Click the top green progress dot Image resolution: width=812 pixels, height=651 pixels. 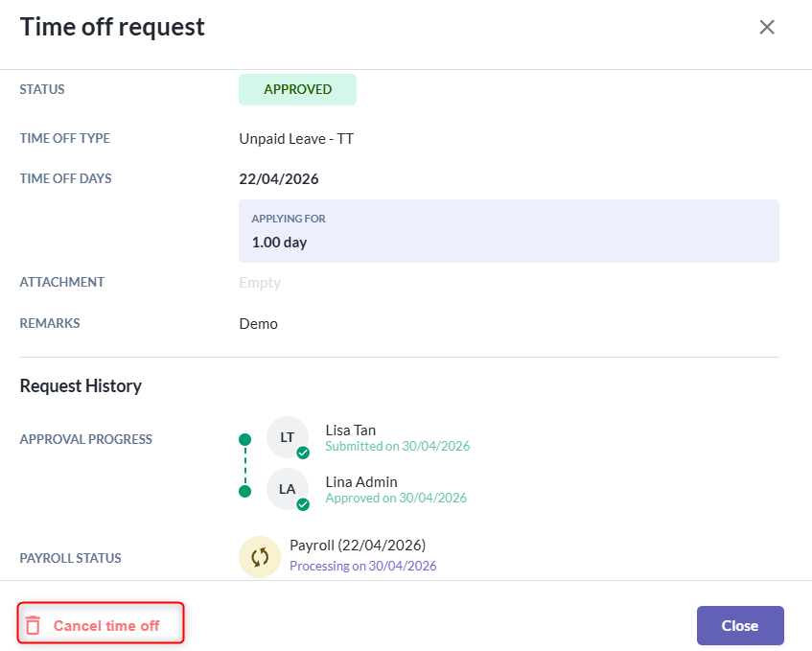point(245,440)
